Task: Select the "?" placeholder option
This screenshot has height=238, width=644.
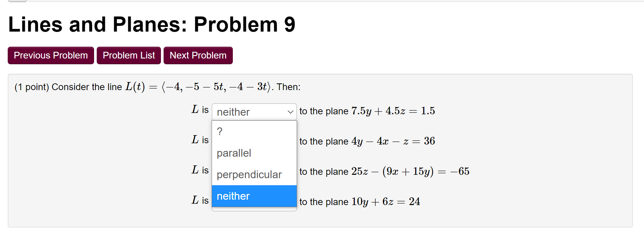Action: point(219,131)
